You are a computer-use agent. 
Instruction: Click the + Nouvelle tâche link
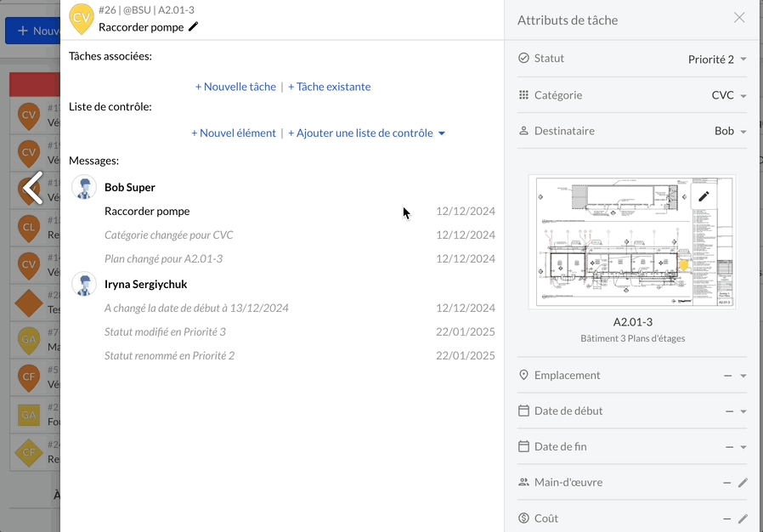click(235, 87)
